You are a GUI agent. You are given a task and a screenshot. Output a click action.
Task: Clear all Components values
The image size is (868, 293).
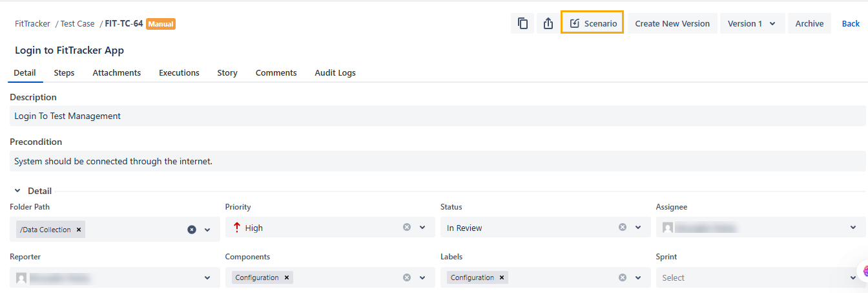coord(407,277)
